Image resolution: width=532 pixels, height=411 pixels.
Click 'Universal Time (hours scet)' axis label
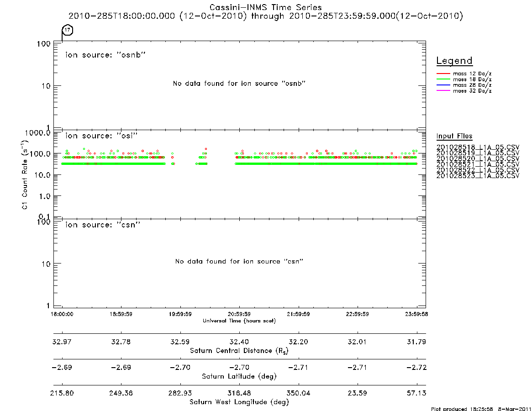239,321
